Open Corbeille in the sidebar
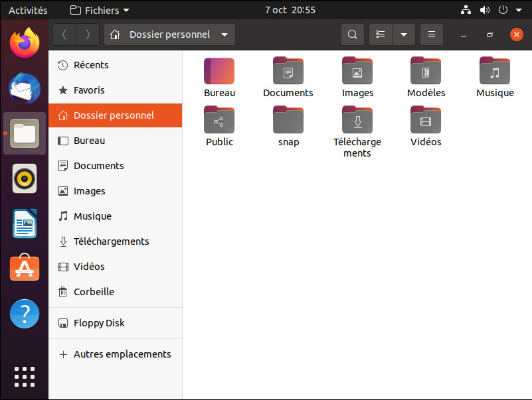Viewport: 532px width, 400px height. pos(94,292)
